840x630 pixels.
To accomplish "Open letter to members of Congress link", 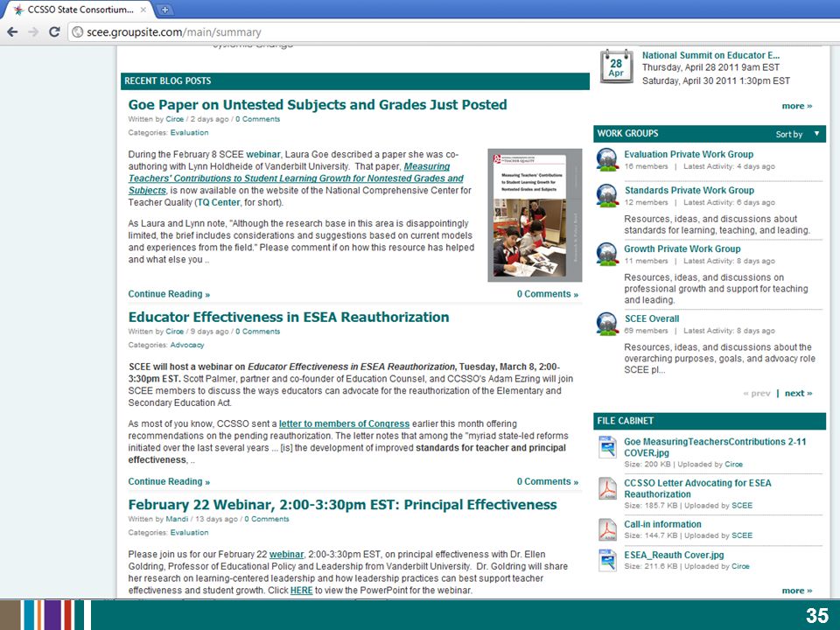I will [x=344, y=423].
